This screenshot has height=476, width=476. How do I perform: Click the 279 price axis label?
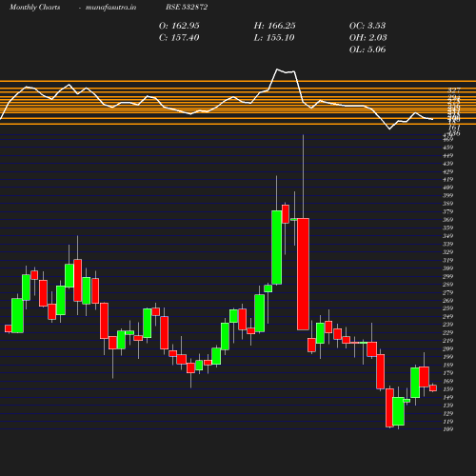(x=447, y=293)
